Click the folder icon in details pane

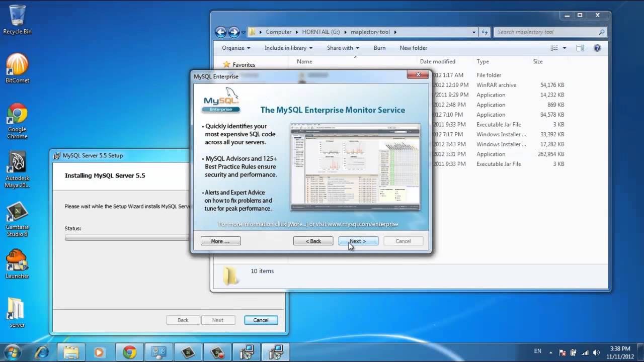point(230,276)
